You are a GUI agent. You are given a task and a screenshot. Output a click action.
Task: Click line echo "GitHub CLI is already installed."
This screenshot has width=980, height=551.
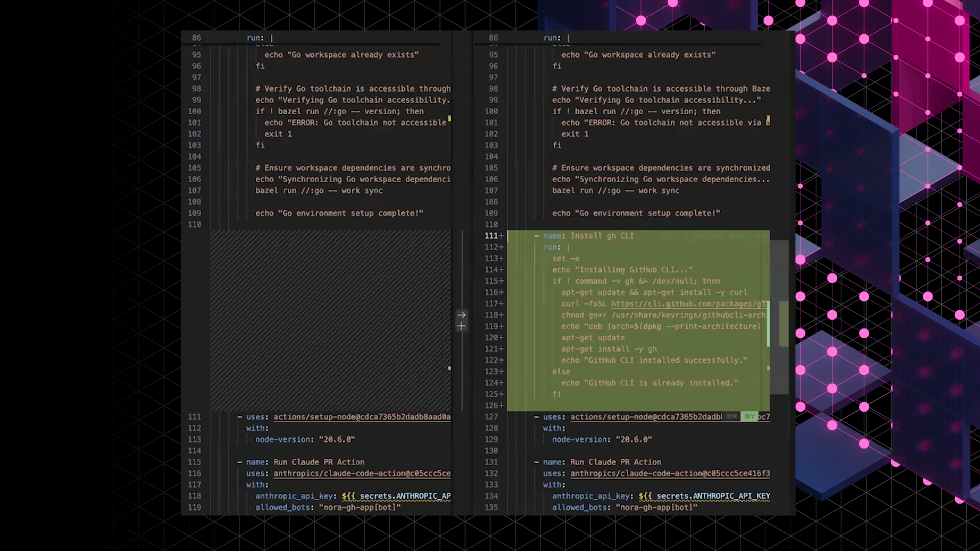click(650, 383)
